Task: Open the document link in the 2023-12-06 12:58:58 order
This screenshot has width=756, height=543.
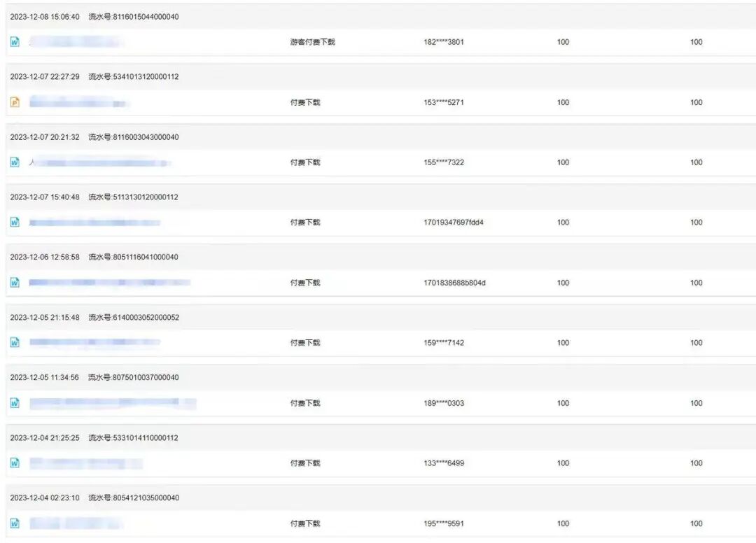Action: click(109, 282)
